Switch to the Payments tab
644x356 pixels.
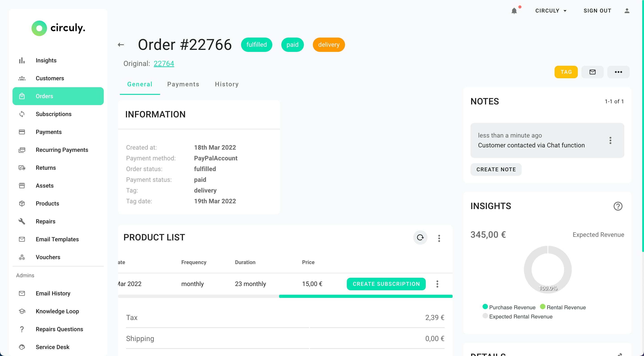pyautogui.click(x=183, y=84)
